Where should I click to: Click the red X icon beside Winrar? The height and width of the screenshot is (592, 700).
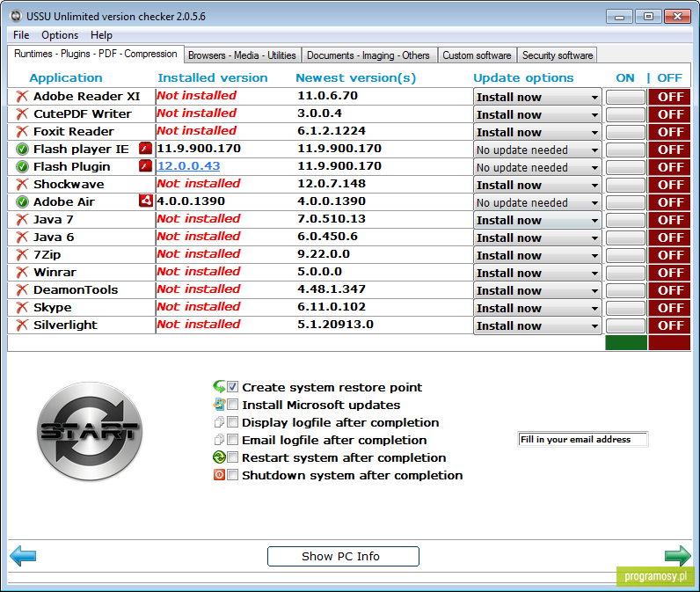[22, 273]
